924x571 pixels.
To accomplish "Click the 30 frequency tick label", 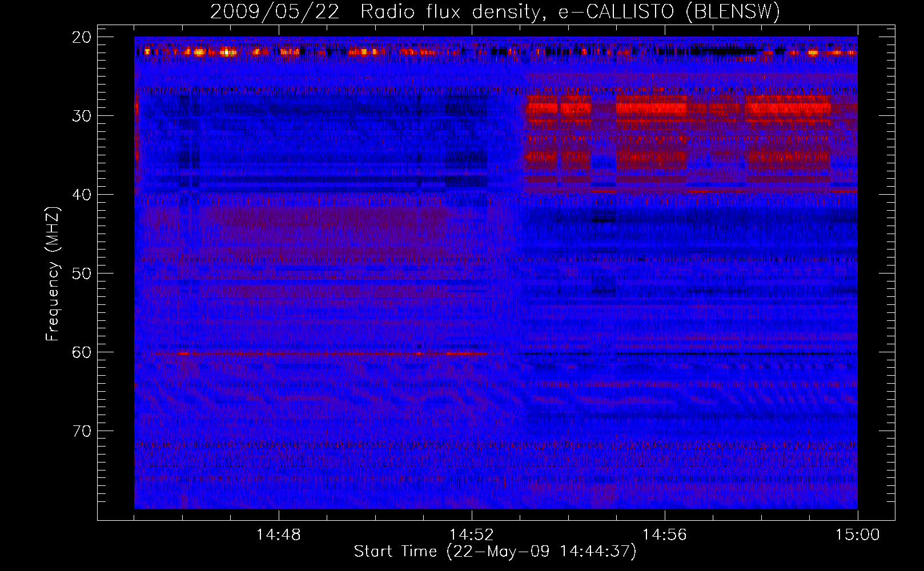I will [82, 116].
